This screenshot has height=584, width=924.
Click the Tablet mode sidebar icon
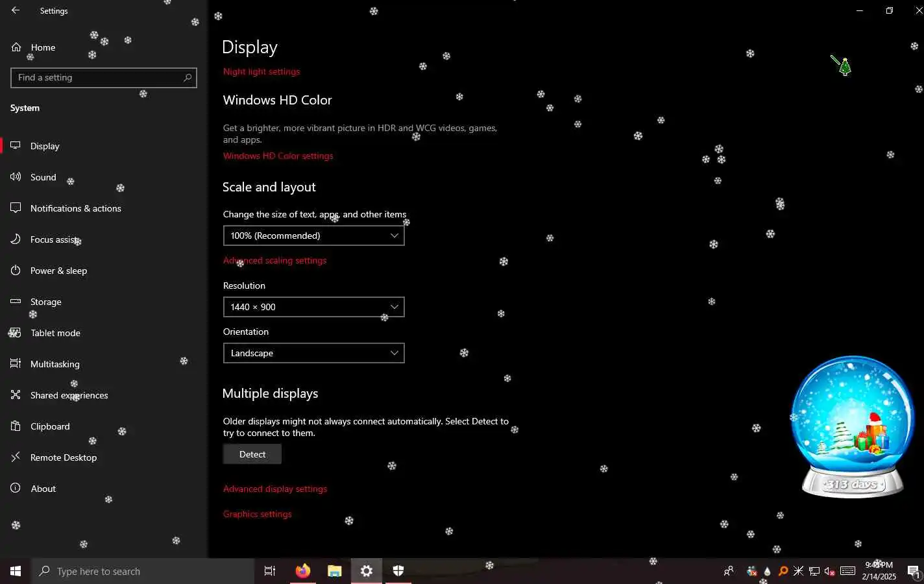(x=16, y=333)
